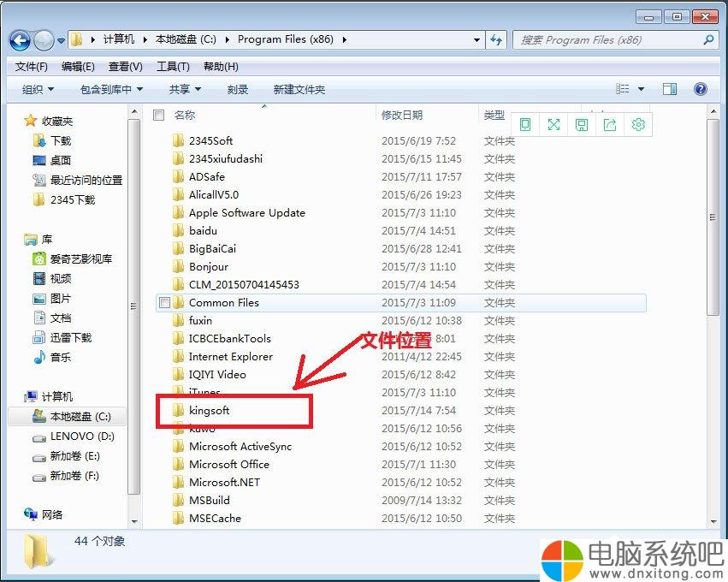Click the navigation pane scrollbar thumb
Viewport: 728px width, 582px height.
click(133, 306)
